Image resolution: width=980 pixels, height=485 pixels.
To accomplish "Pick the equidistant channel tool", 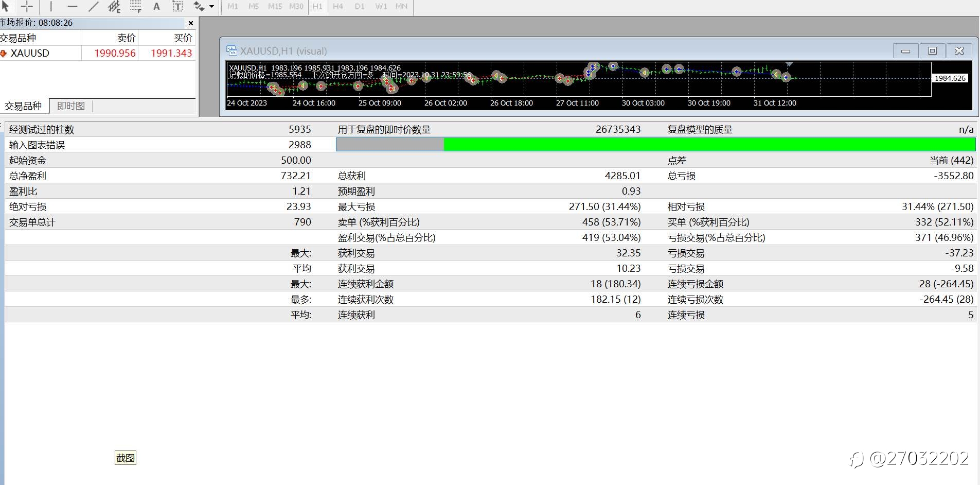I will 114,6.
